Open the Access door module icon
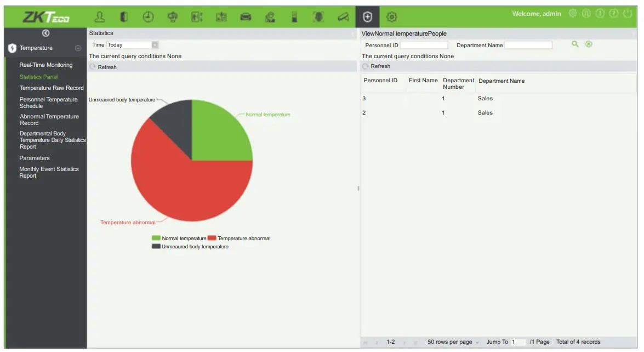The width and height of the screenshot is (644, 352). point(124,17)
